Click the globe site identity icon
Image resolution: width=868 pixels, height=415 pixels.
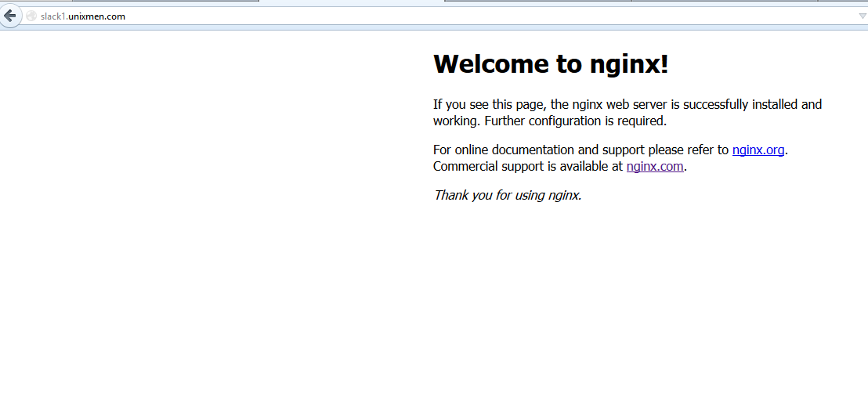tap(31, 16)
